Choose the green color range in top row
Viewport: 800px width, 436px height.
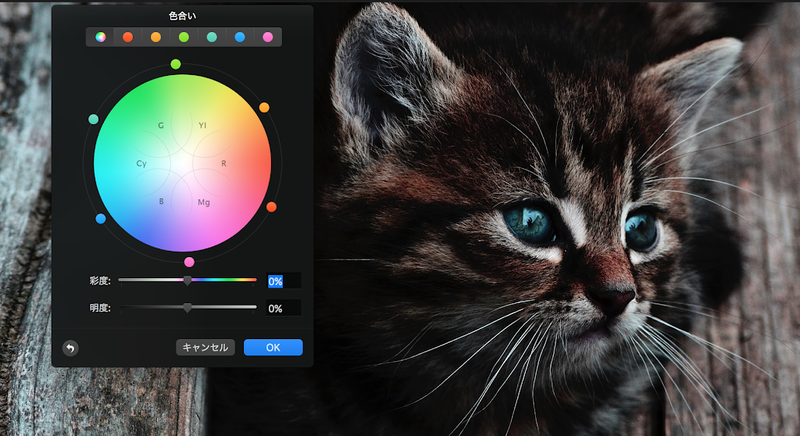point(183,37)
